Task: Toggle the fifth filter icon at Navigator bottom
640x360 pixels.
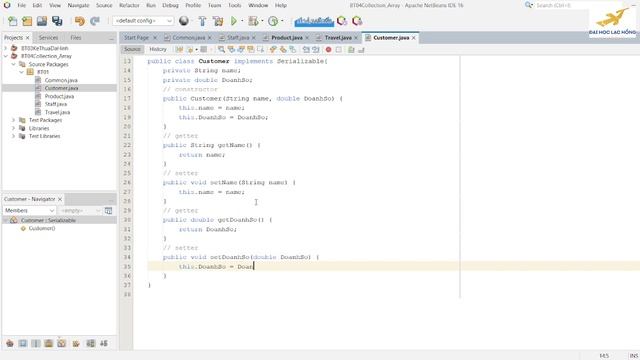Action: tap(62, 343)
